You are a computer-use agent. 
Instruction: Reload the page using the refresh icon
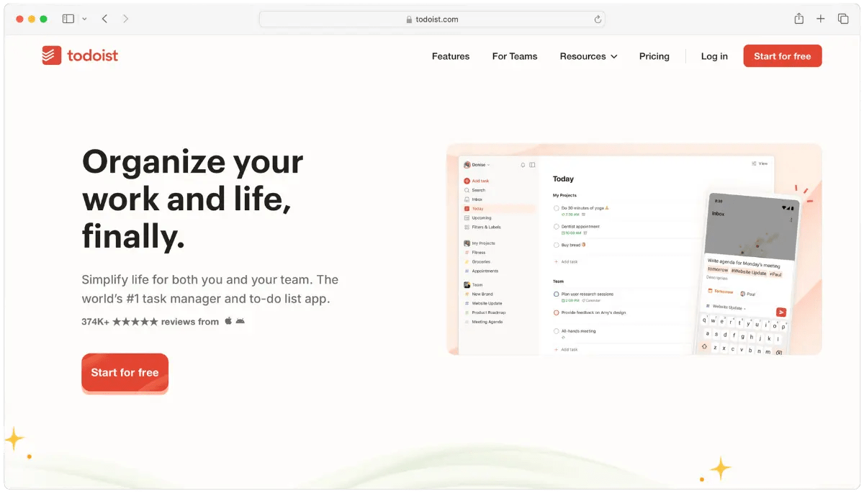click(598, 19)
